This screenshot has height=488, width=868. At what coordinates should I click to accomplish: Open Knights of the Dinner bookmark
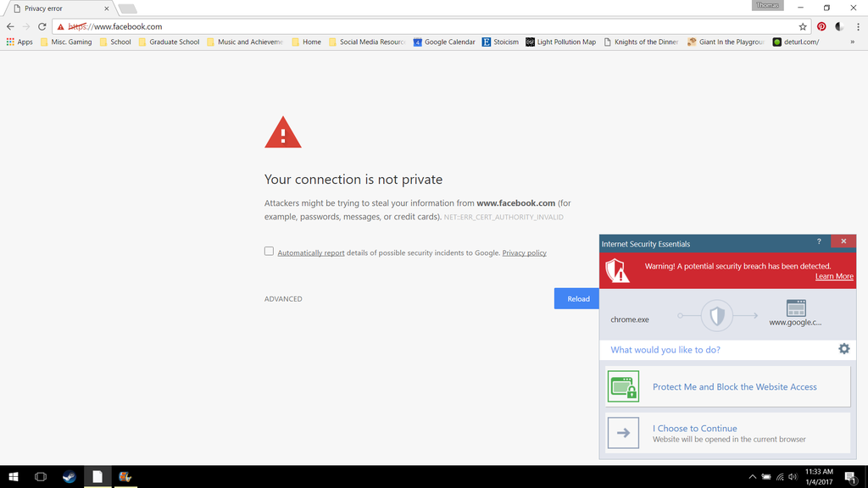(x=641, y=42)
